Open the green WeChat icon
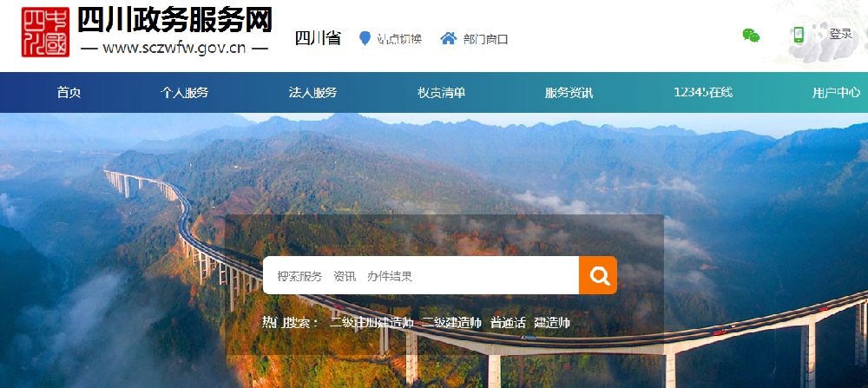This screenshot has width=868, height=388. [x=751, y=36]
